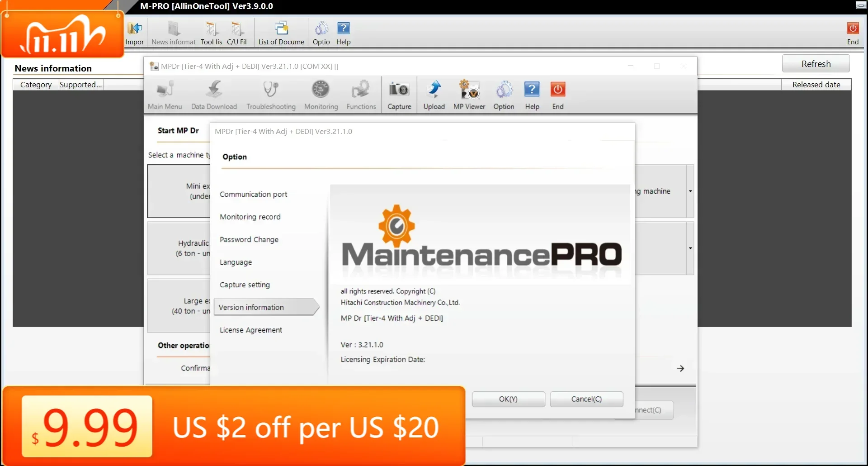Open the License Agreement section
The height and width of the screenshot is (466, 868).
[251, 330]
